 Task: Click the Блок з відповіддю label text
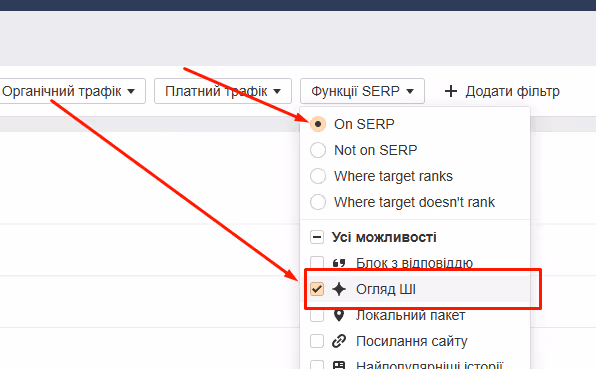point(414,263)
